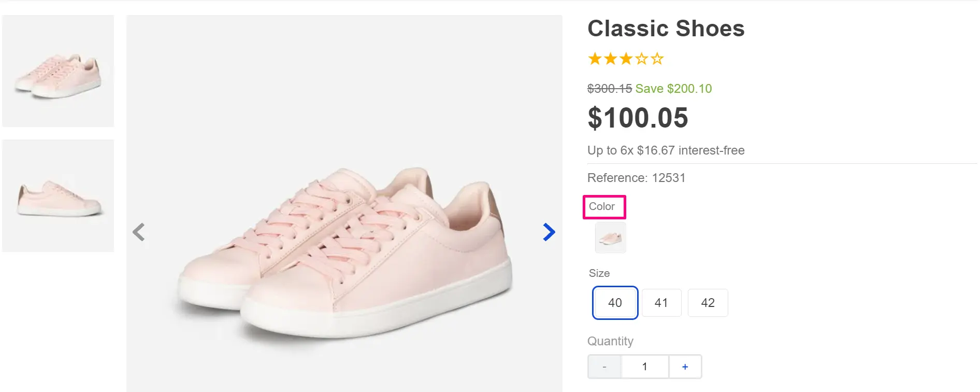Click the quantity number field
Image resolution: width=980 pixels, height=392 pixels.
645,367
